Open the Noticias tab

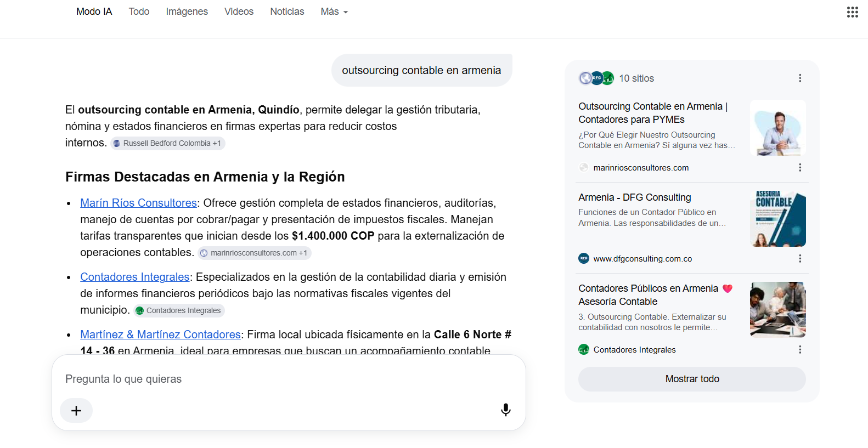(287, 12)
